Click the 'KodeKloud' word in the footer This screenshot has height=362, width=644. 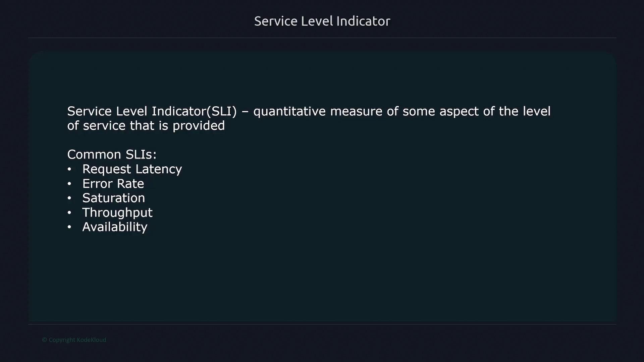(x=92, y=340)
